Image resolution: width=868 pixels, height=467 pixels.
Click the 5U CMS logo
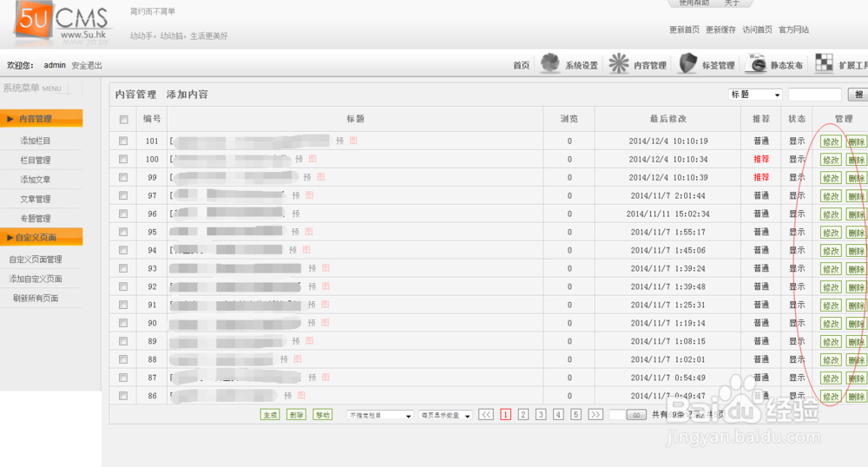click(62, 22)
